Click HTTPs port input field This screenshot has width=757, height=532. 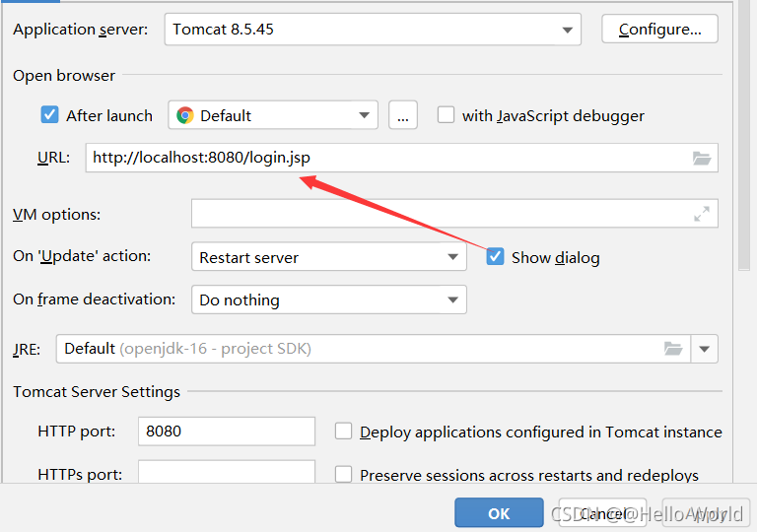pyautogui.click(x=227, y=472)
